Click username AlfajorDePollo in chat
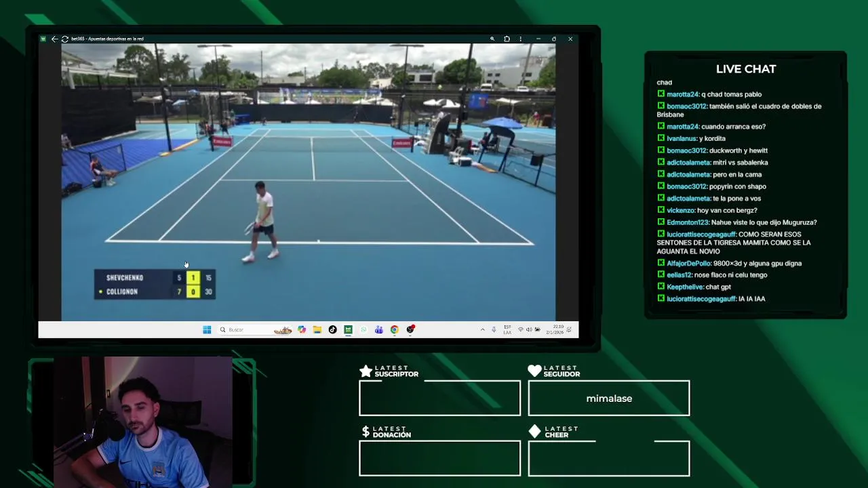The image size is (868, 488). coord(689,263)
